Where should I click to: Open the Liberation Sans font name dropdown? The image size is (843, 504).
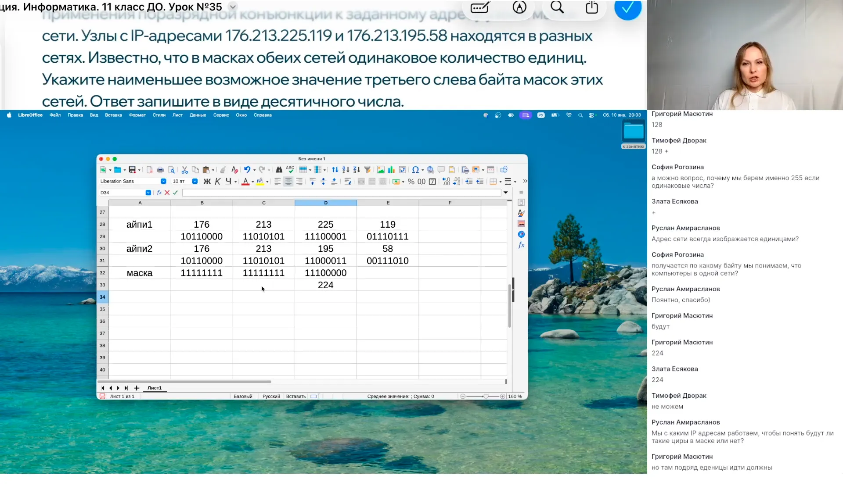tap(163, 181)
